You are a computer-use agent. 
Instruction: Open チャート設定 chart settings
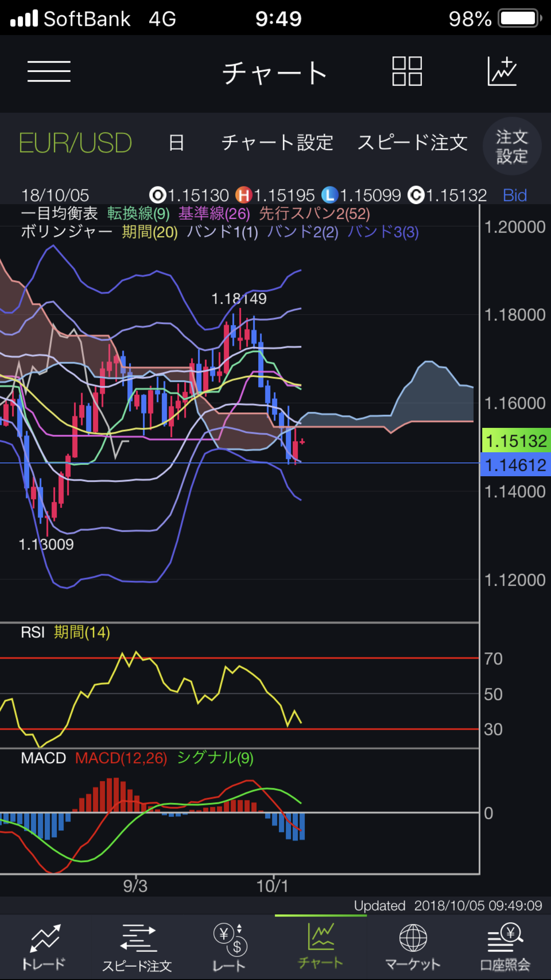click(x=277, y=143)
